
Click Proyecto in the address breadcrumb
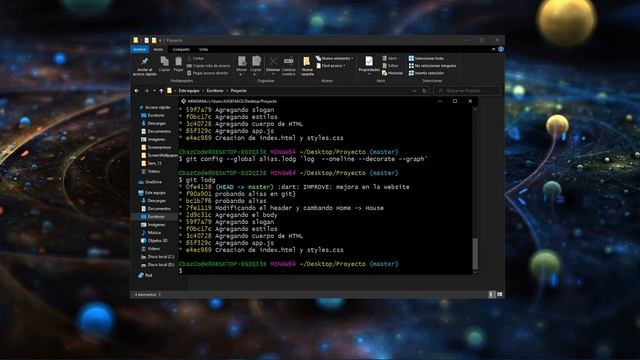click(x=239, y=91)
